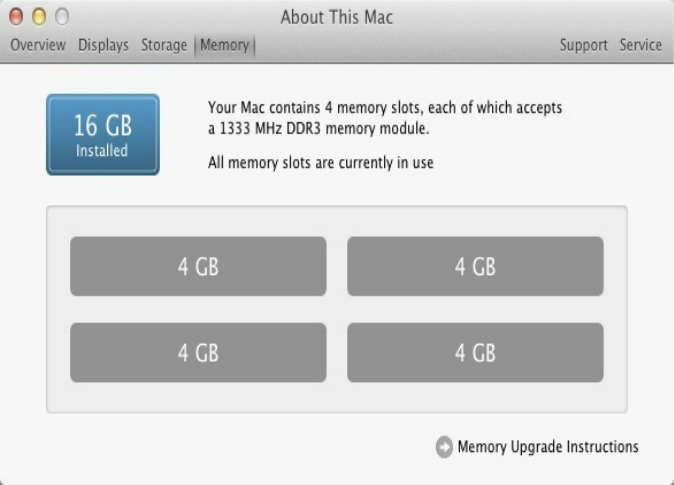Click the Service link
This screenshot has width=674, height=485.
(x=640, y=45)
